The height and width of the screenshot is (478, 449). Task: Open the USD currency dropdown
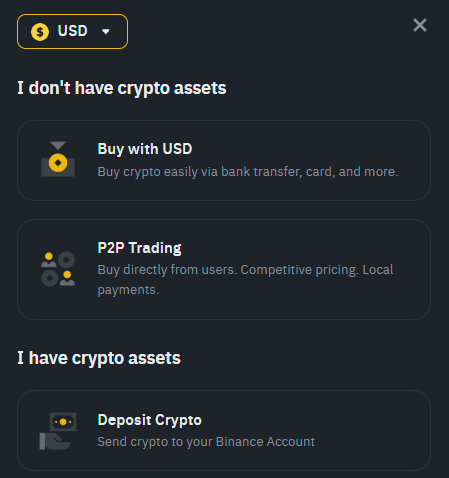tap(72, 32)
